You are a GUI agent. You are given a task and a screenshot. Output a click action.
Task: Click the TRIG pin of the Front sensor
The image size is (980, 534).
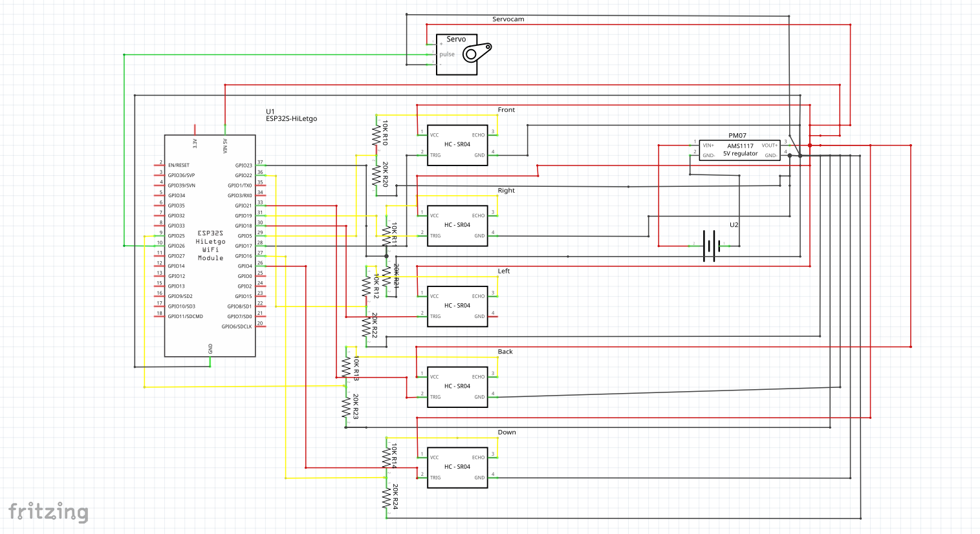tap(435, 155)
